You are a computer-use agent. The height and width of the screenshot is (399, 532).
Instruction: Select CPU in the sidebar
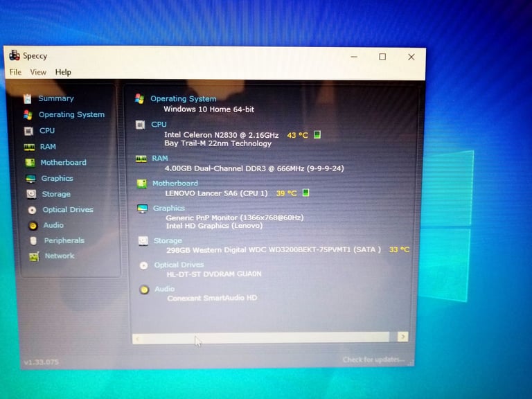(x=47, y=131)
